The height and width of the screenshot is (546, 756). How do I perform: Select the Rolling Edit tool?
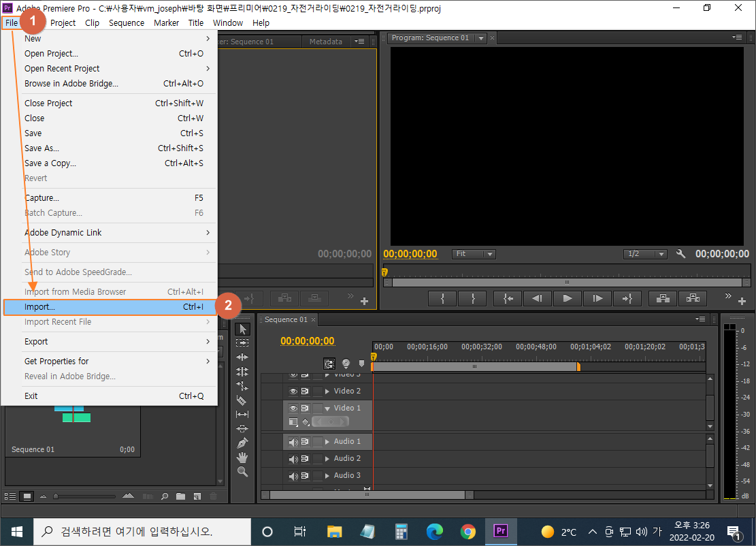pos(242,372)
